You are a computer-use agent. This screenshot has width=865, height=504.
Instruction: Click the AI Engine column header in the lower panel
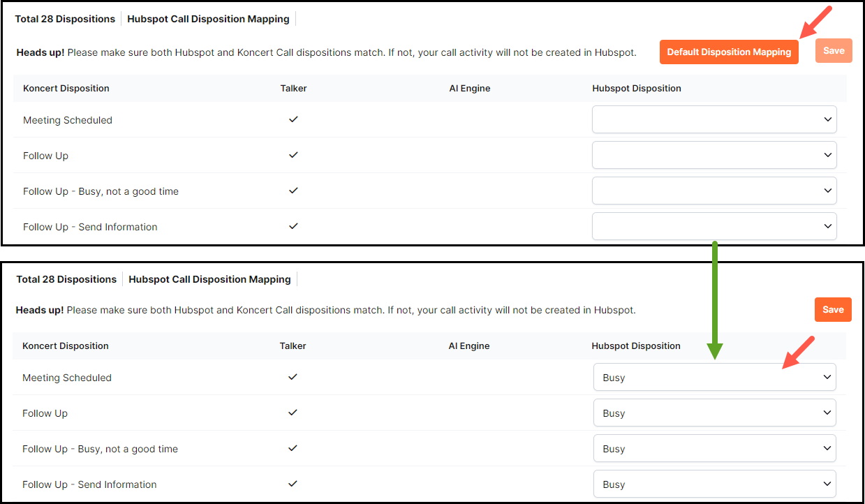pyautogui.click(x=469, y=346)
